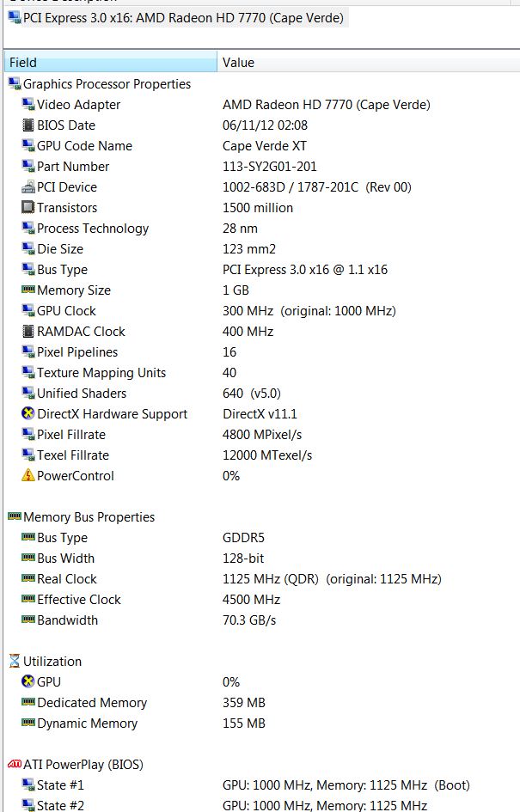520x812 pixels.
Task: Select the '400 MHz' RAMDAC value
Action: point(248,332)
